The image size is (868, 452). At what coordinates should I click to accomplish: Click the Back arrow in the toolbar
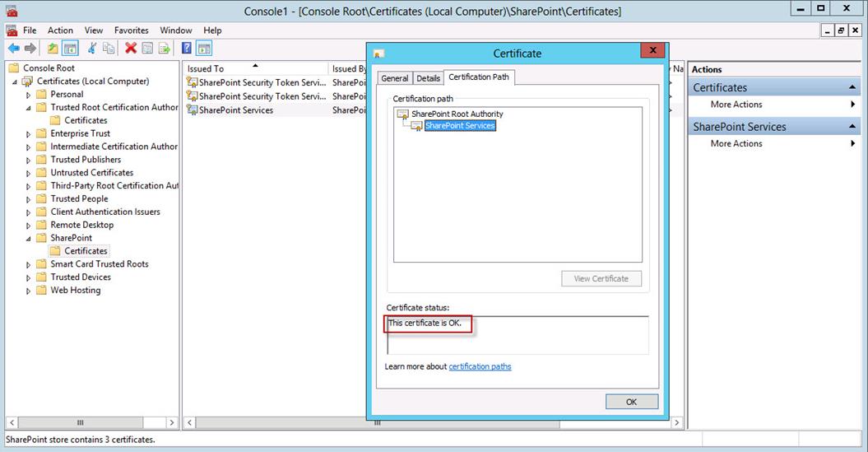pyautogui.click(x=14, y=49)
